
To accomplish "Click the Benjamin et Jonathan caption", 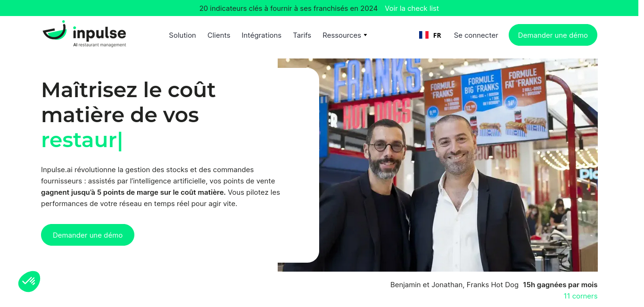I will point(454,285).
